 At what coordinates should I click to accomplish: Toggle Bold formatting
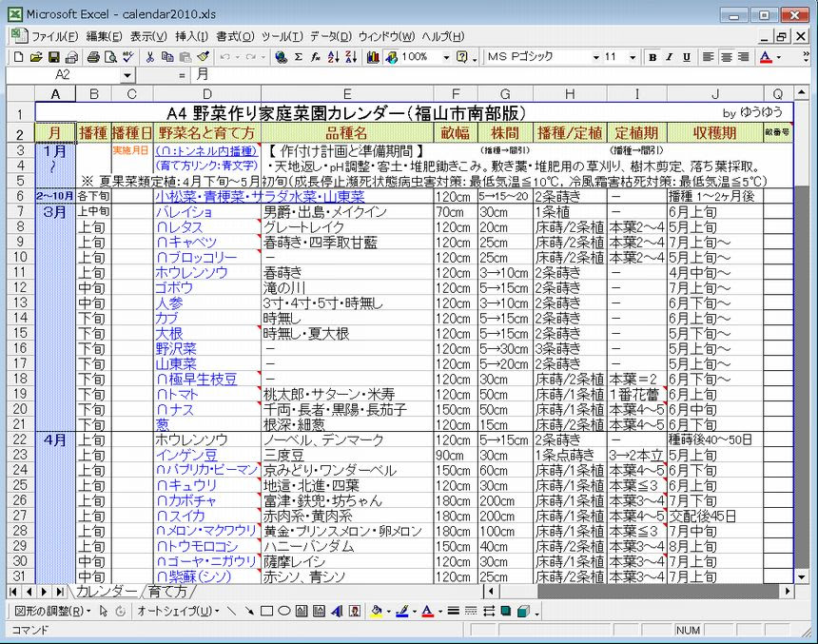tap(652, 57)
